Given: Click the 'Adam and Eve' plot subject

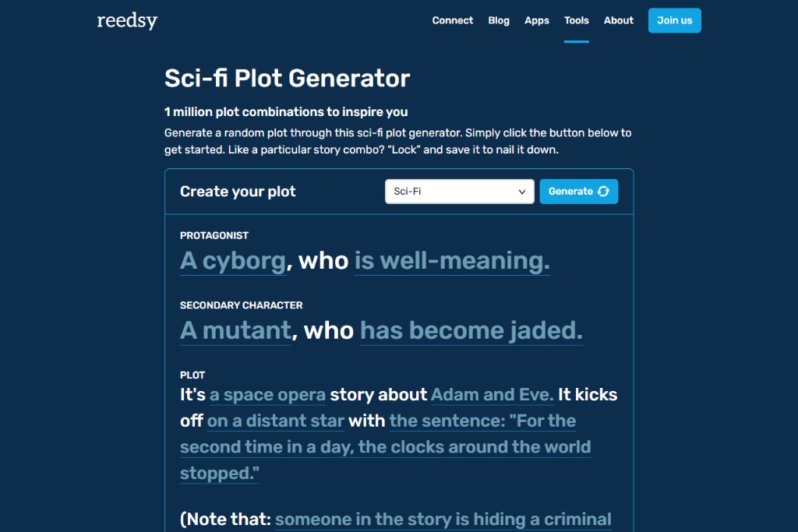Looking at the screenshot, I should pos(491,395).
